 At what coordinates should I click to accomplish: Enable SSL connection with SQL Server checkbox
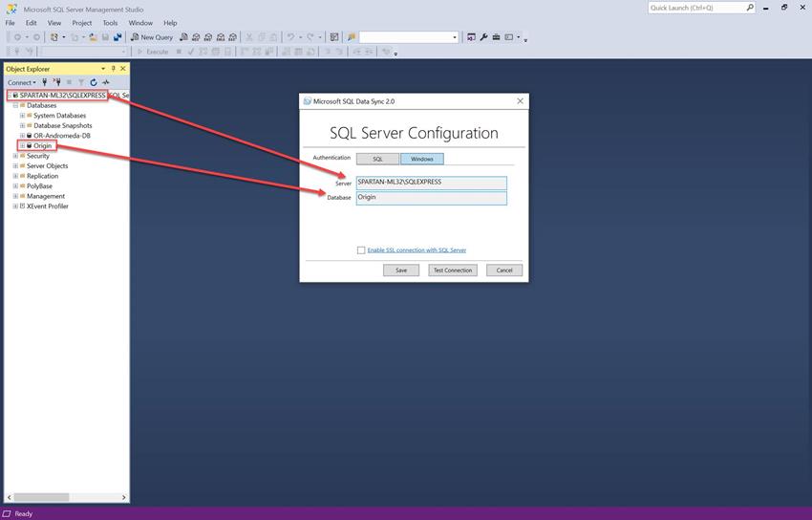tap(361, 250)
